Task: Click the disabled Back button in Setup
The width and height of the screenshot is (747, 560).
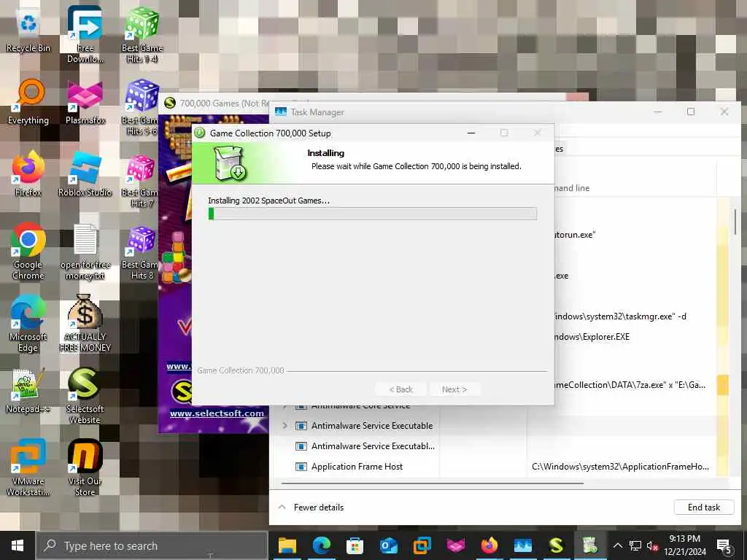Action: pyautogui.click(x=400, y=389)
